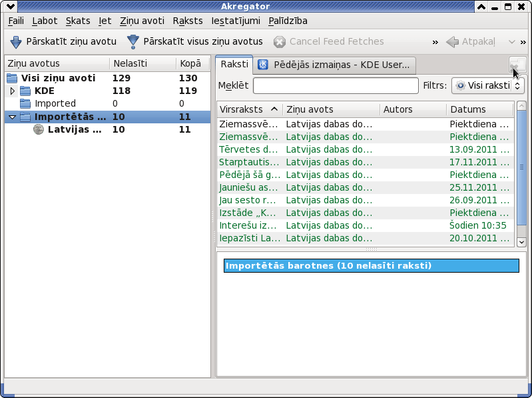The height and width of the screenshot is (398, 532).
Task: Open the window menu icon in title bar
Action: pos(10,6)
